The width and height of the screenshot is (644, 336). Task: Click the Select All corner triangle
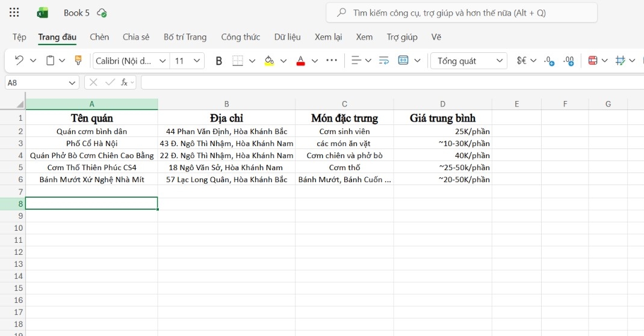pyautogui.click(x=20, y=104)
